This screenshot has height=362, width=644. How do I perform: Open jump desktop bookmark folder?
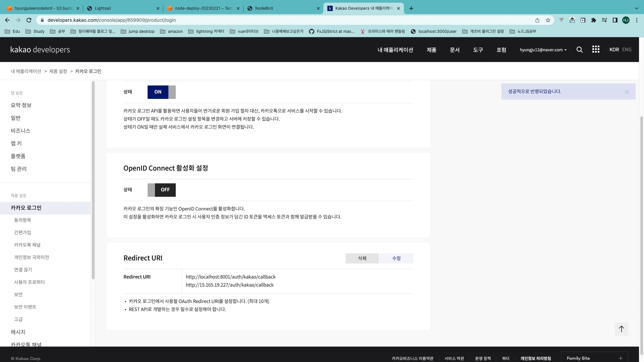(138, 32)
